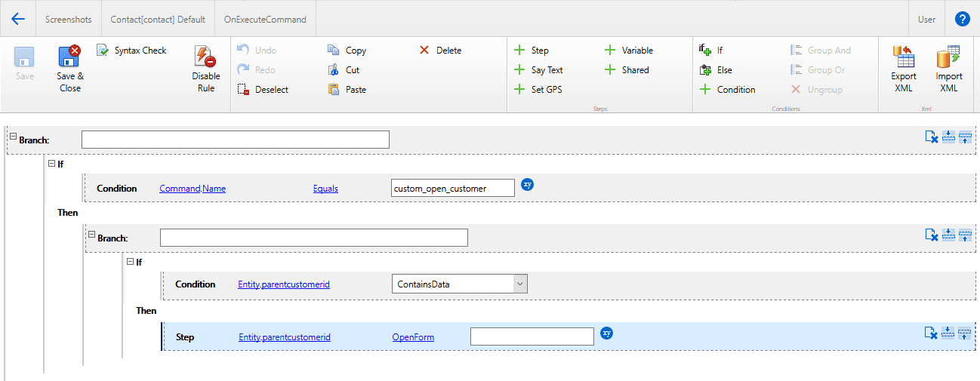Move nested Branch down with its arrow icon
The height and width of the screenshot is (381, 980).
948,235
